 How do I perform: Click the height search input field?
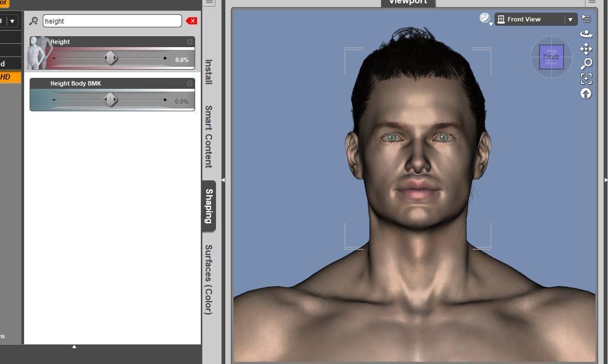tap(112, 21)
